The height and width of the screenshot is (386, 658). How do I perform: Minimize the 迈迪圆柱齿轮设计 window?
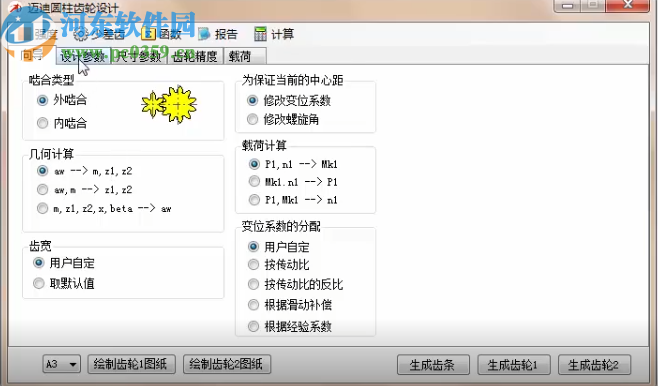point(568,5)
